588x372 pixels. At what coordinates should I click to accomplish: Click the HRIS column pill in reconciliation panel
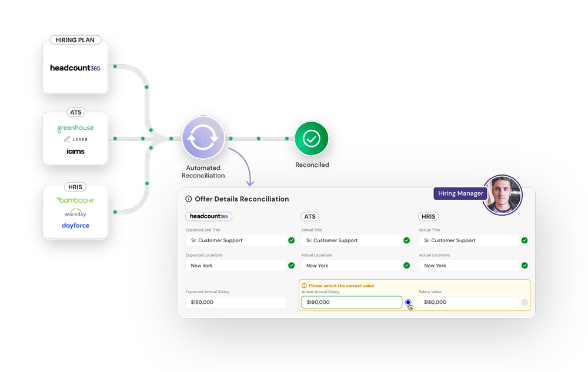point(428,216)
